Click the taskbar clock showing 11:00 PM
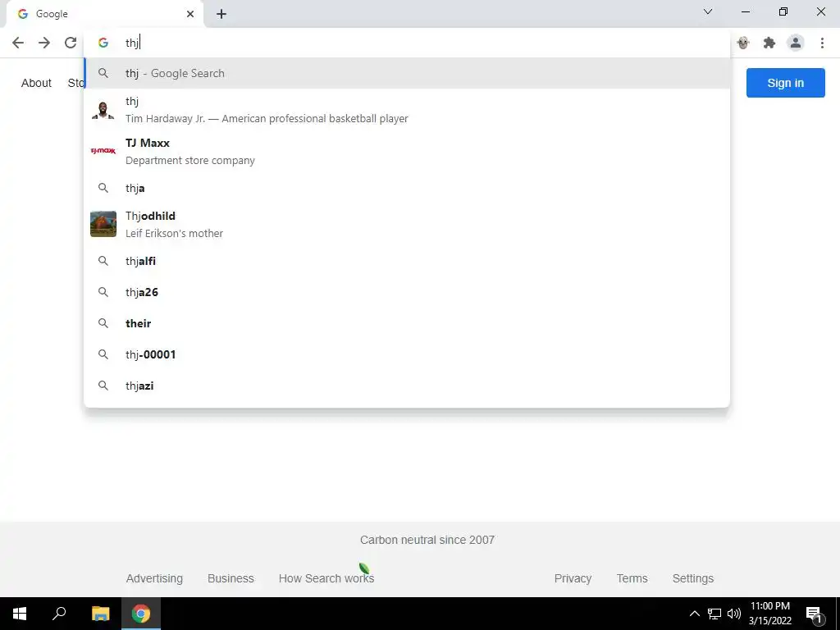The image size is (840, 630). [x=769, y=614]
